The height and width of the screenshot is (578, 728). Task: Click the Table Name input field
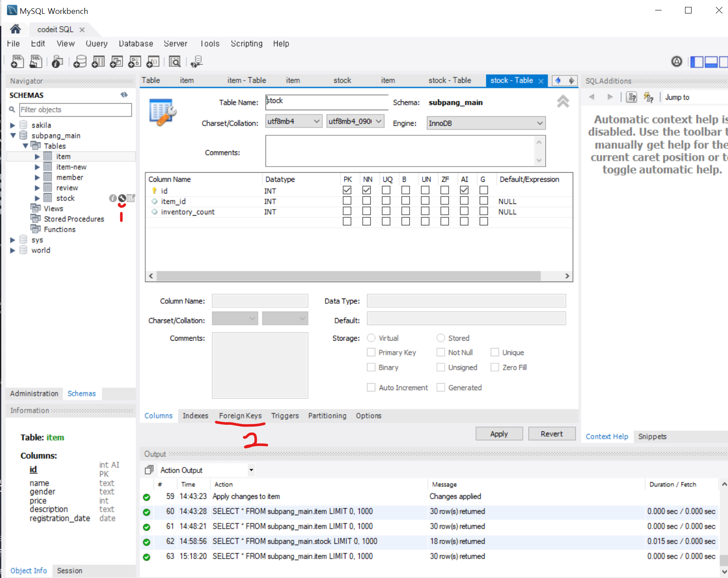327,102
